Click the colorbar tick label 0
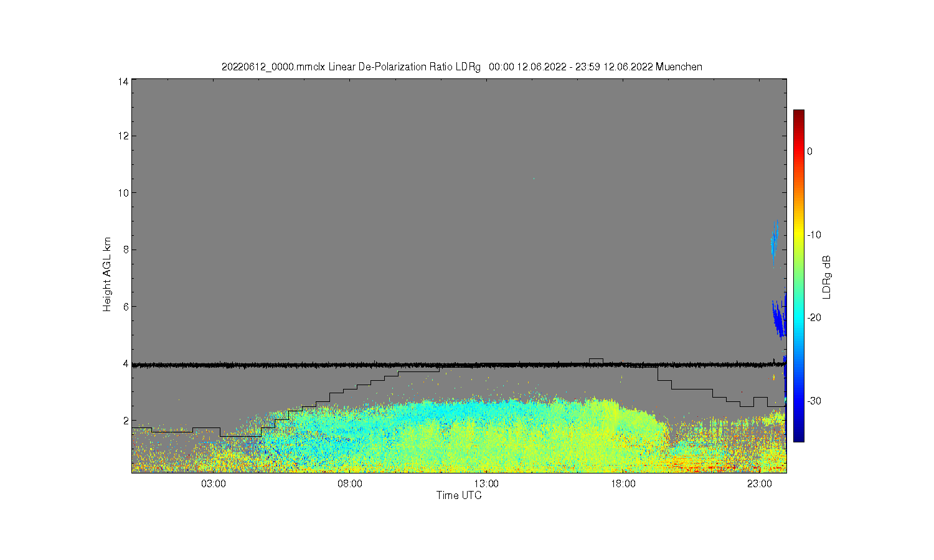This screenshot has width=934, height=560. coord(809,151)
